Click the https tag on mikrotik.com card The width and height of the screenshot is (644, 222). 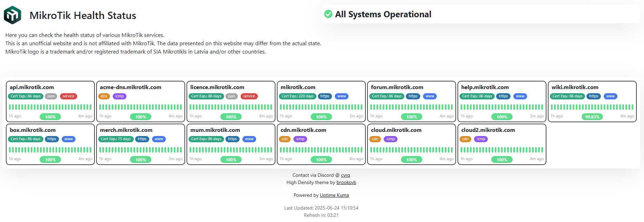325,96
